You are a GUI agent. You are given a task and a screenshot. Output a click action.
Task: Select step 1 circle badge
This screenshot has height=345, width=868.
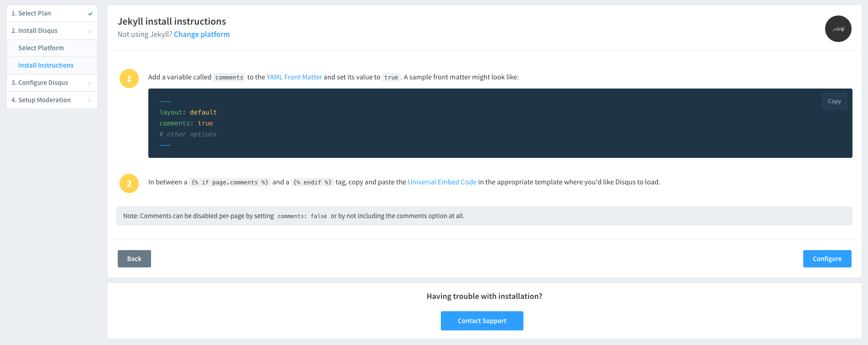pos(129,78)
